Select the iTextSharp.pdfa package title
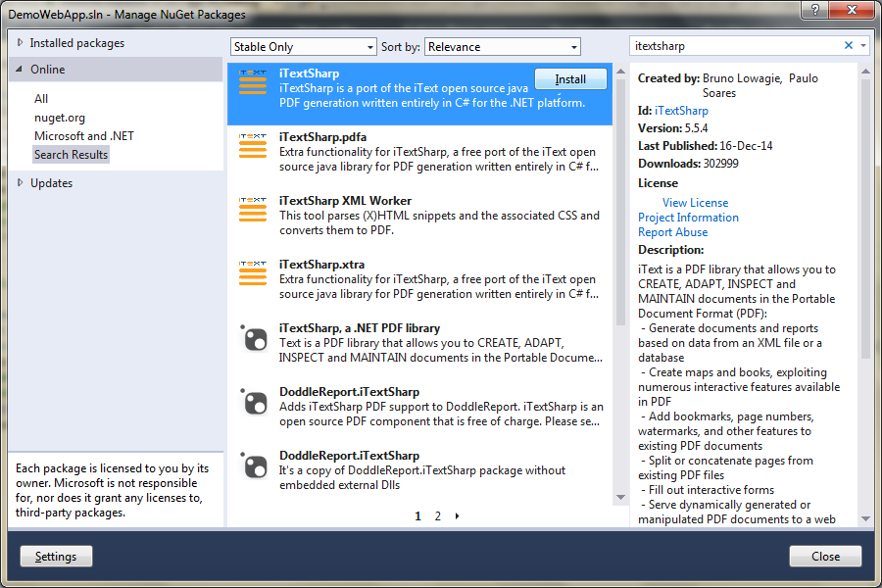Viewport: 882px width, 588px height. [322, 137]
